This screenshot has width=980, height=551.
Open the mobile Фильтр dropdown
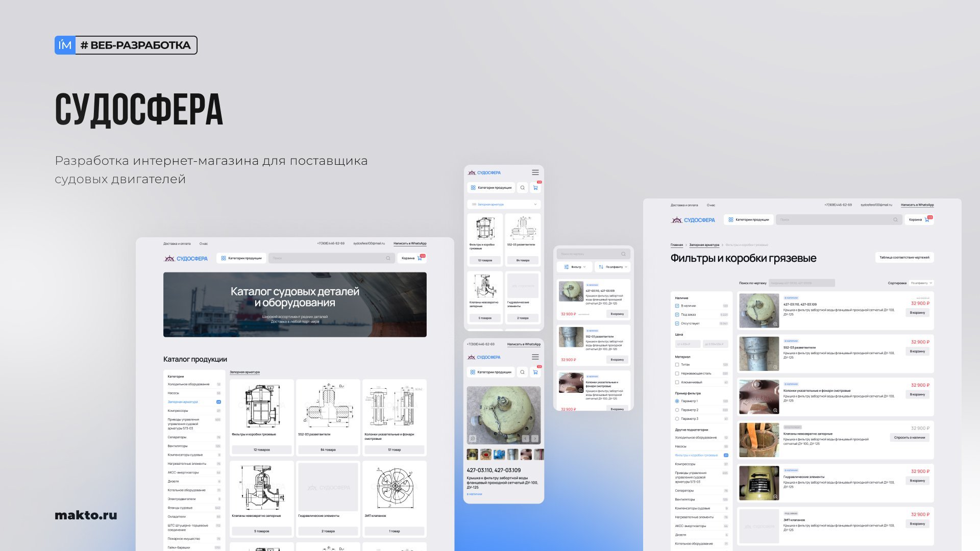tap(574, 267)
